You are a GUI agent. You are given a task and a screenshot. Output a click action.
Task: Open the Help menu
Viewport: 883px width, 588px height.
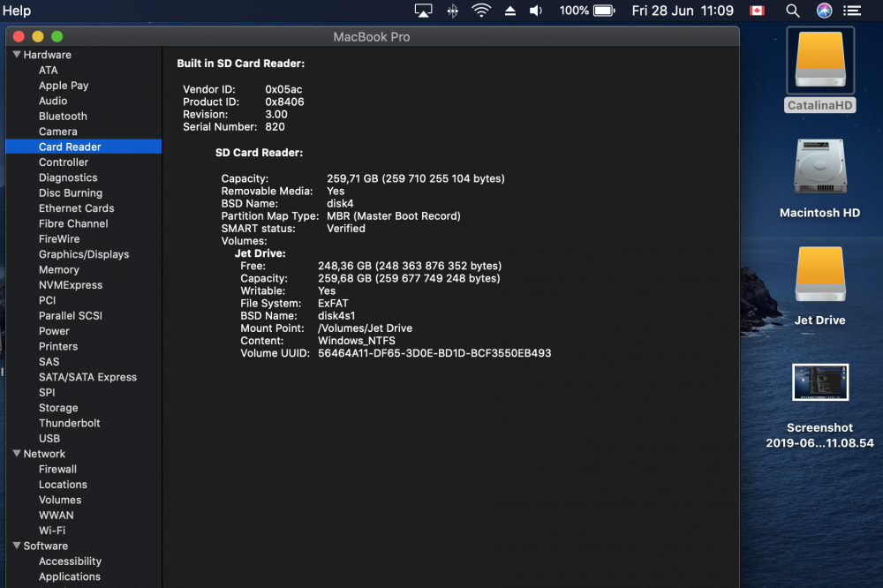16,11
